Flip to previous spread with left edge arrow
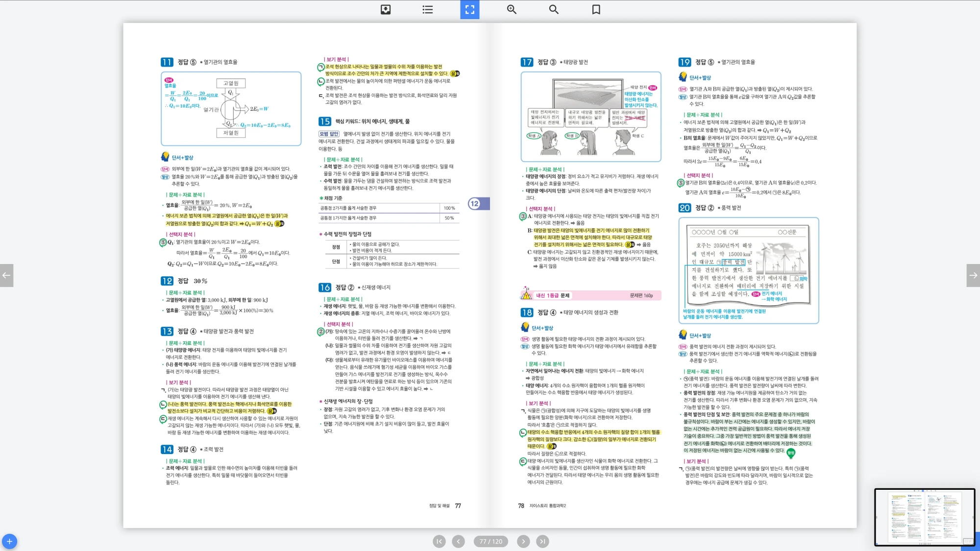Viewport: 980px width, 551px height. click(6, 275)
